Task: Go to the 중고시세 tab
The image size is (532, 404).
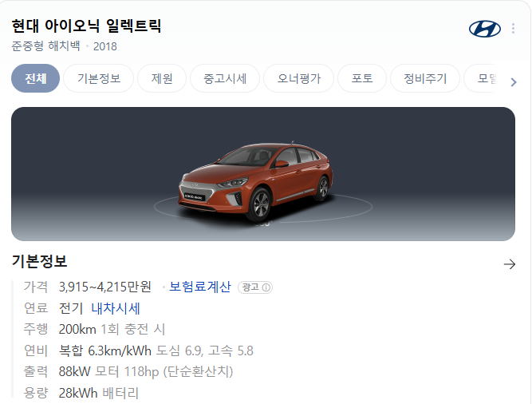Action: [225, 78]
